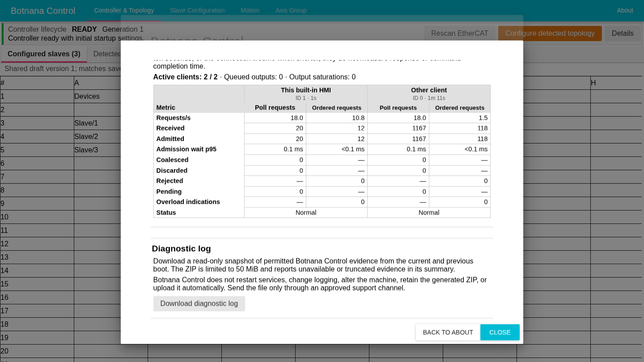
Task: Open the Axis Group tab
Action: [291, 10]
